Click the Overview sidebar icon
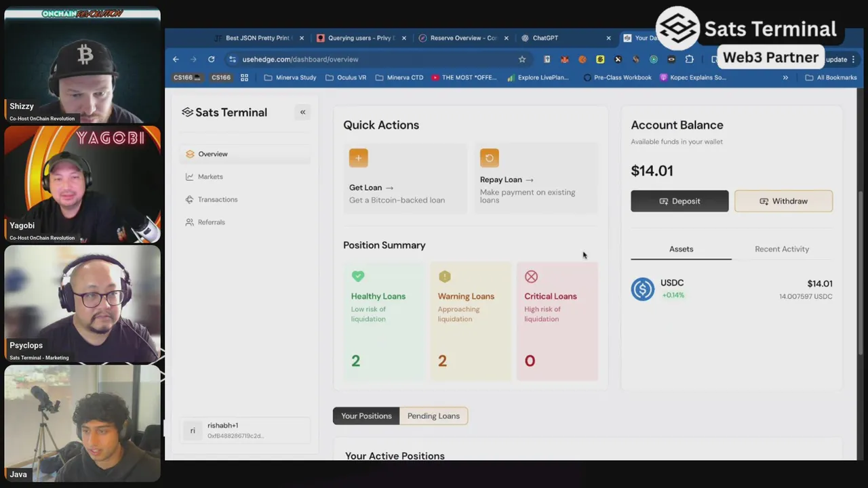Image resolution: width=868 pixels, height=488 pixels. coord(190,154)
